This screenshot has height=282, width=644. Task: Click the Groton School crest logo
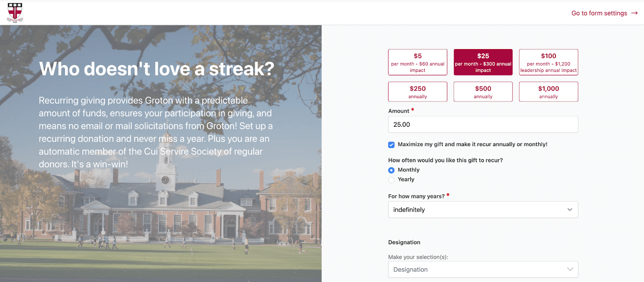[x=15, y=12]
